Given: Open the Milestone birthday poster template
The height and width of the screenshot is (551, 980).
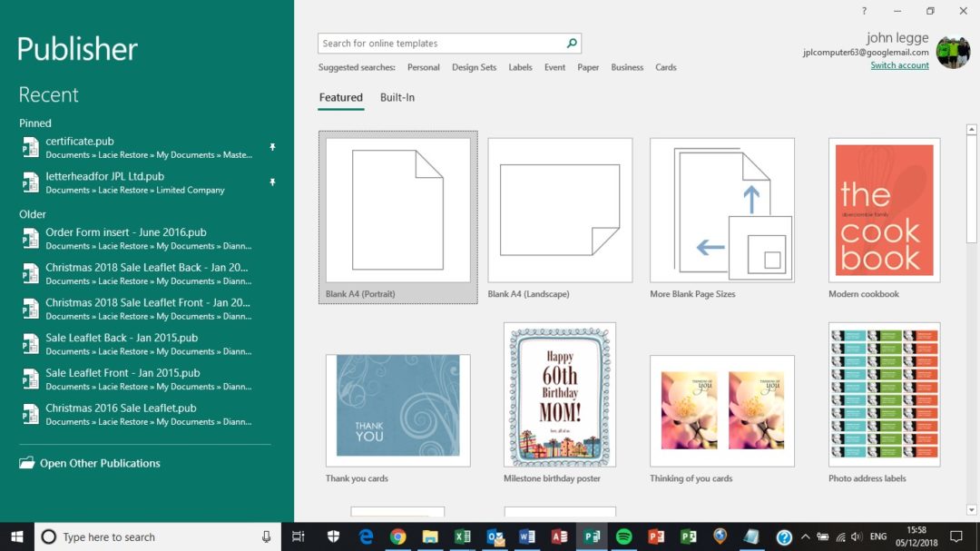Looking at the screenshot, I should point(559,394).
